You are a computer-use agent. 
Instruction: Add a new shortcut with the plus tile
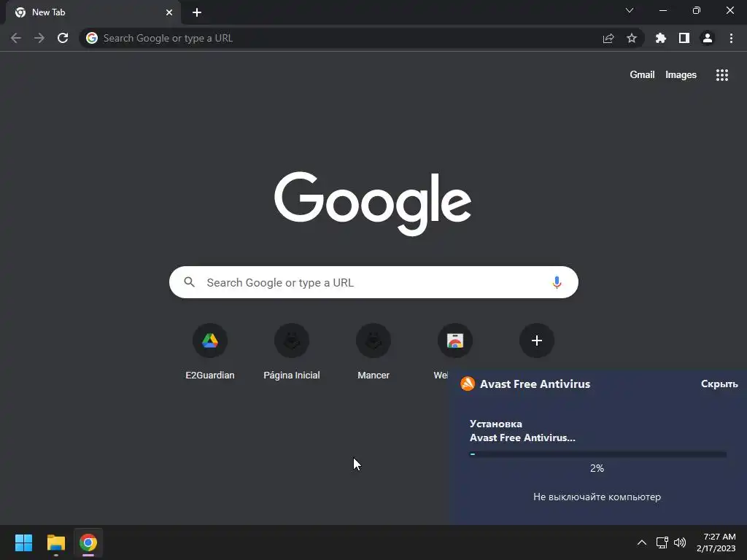click(536, 341)
